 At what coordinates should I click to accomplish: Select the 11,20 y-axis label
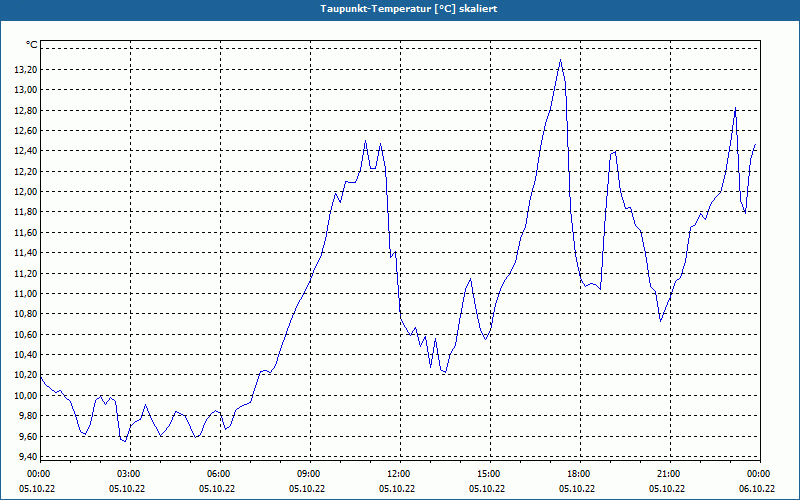[27, 273]
